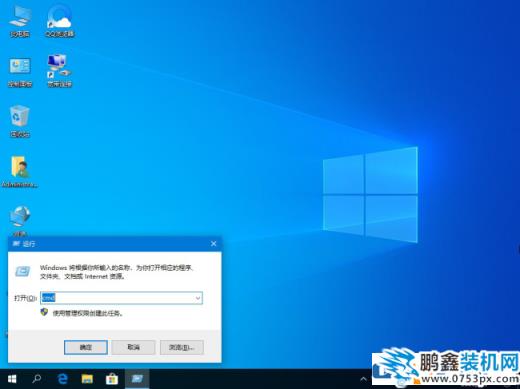Expand the Run dialog Open history dropdown
Screen dimensions: 520x389
(x=198, y=298)
